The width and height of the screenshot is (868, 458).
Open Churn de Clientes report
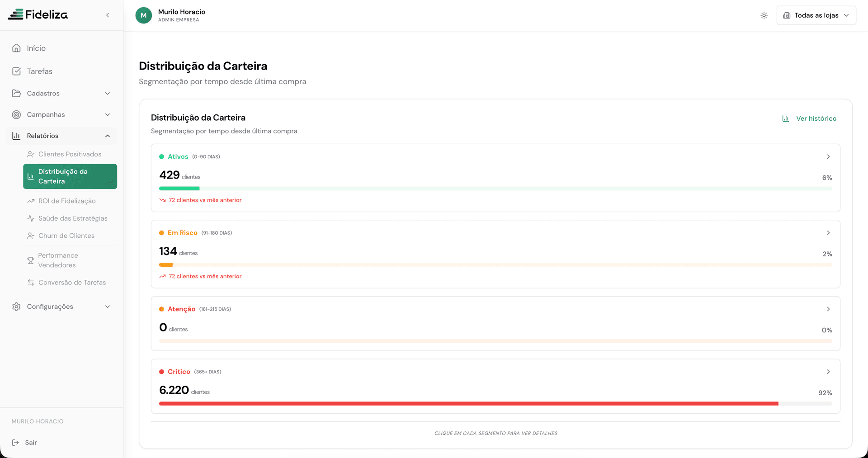66,236
